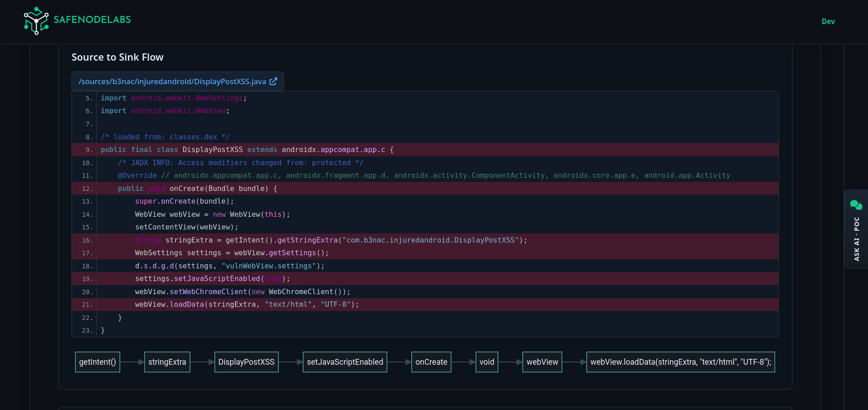Click the JADX INFO access modifiers comment
This screenshot has width=868, height=410.
241,163
